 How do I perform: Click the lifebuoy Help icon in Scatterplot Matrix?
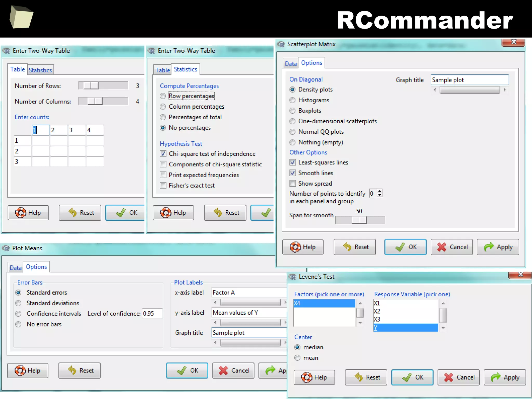point(295,247)
